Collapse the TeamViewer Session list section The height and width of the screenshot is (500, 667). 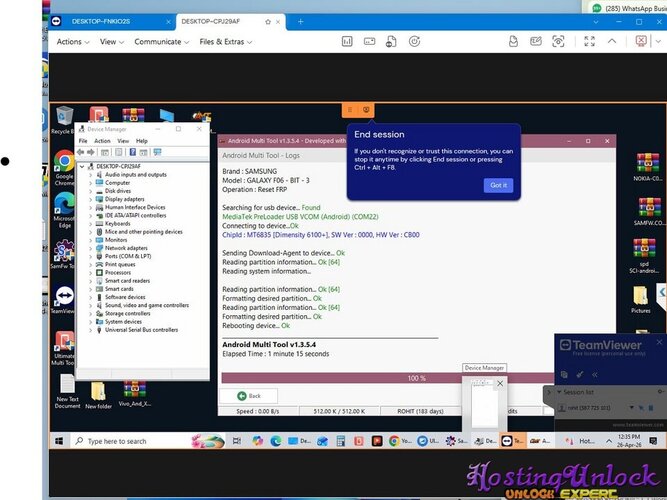click(x=559, y=392)
